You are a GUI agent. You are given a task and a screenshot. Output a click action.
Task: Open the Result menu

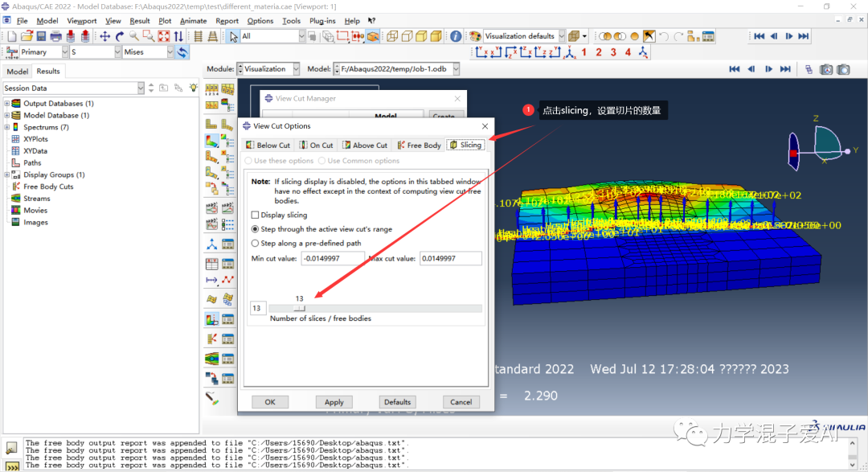(x=140, y=20)
